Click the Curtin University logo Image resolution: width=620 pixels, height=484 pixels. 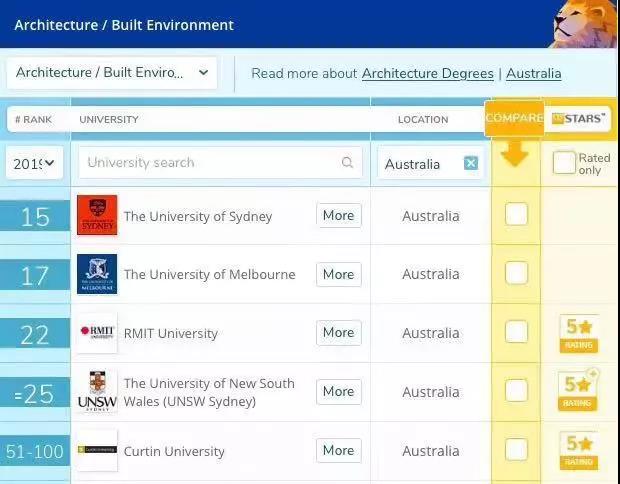pyautogui.click(x=97, y=450)
